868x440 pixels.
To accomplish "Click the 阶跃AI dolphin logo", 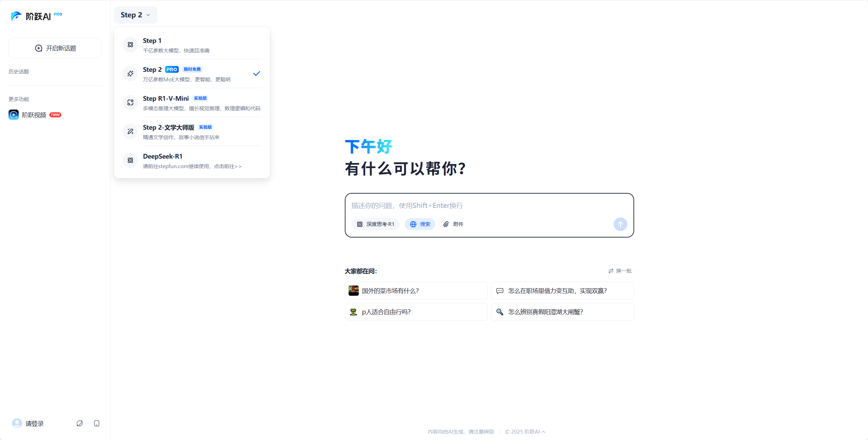I will pos(16,16).
